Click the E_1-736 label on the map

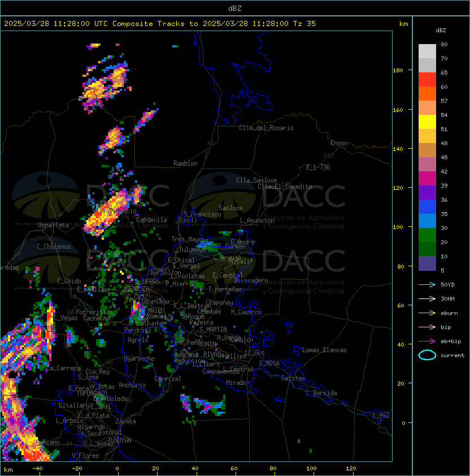click(318, 167)
